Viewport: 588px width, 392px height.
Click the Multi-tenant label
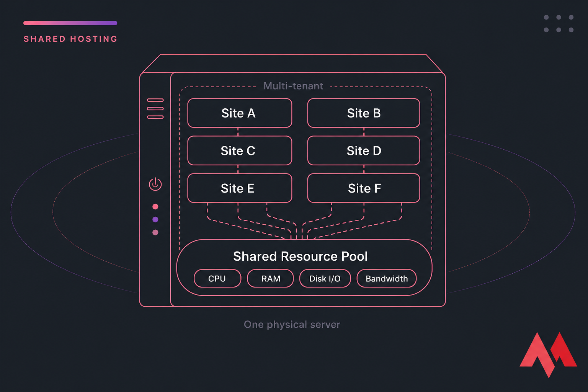293,86
